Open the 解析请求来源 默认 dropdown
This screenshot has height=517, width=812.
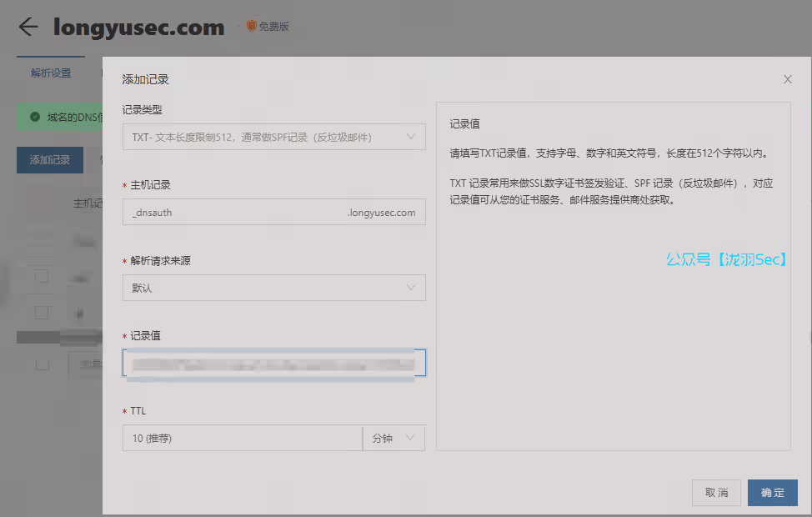pos(275,287)
